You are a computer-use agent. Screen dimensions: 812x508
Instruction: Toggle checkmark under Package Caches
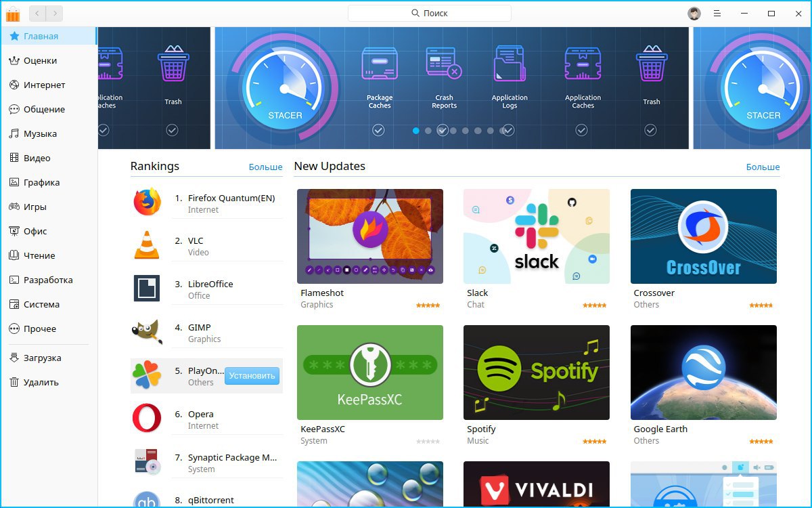pyautogui.click(x=378, y=129)
